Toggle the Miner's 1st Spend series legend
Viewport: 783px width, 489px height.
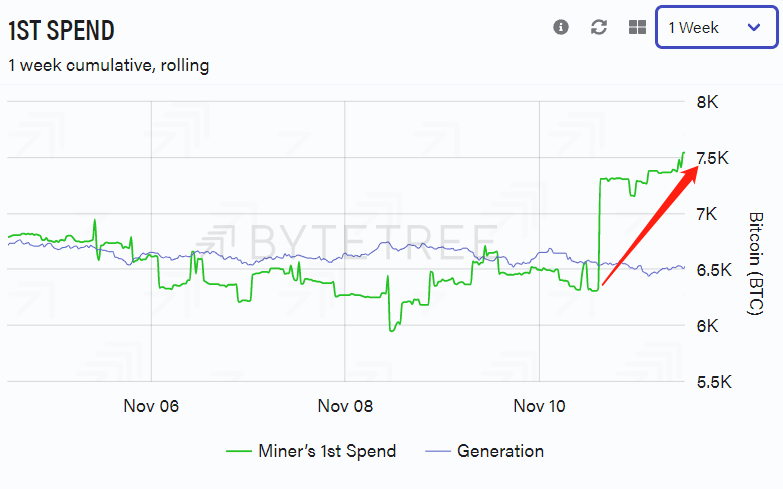(x=311, y=451)
